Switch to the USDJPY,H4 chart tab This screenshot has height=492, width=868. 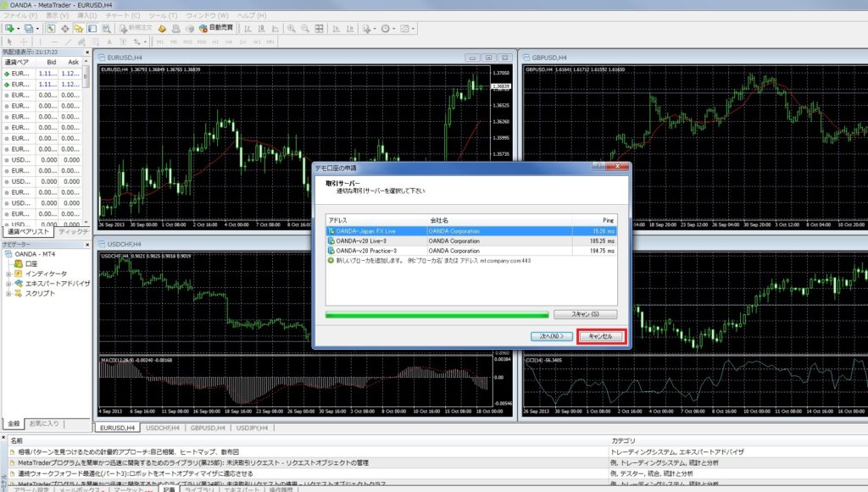(252, 428)
